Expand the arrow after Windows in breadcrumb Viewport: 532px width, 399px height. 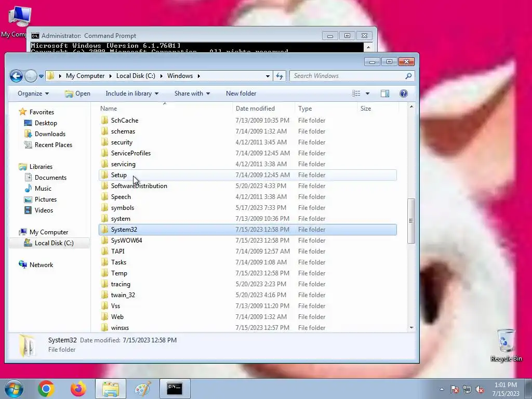point(199,76)
